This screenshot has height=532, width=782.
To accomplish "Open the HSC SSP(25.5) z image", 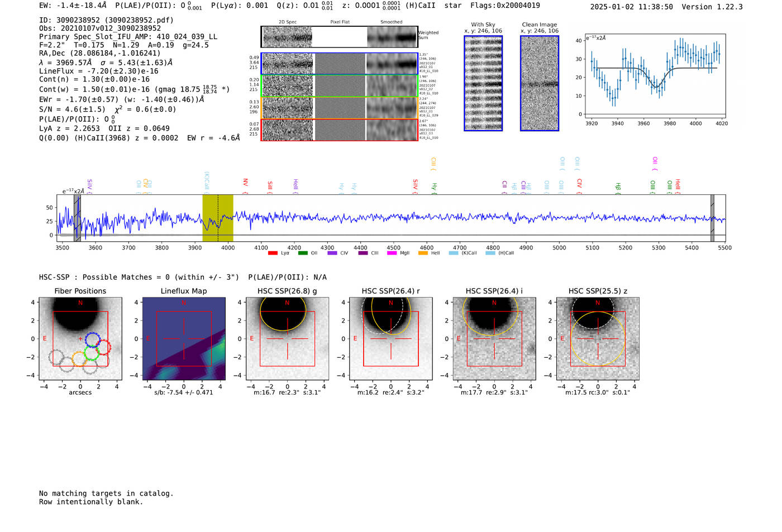I will [598, 339].
